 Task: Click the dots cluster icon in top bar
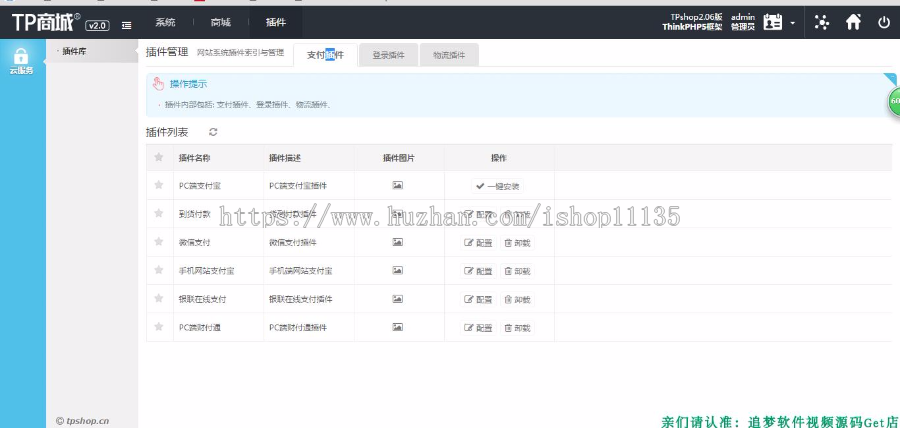822,22
